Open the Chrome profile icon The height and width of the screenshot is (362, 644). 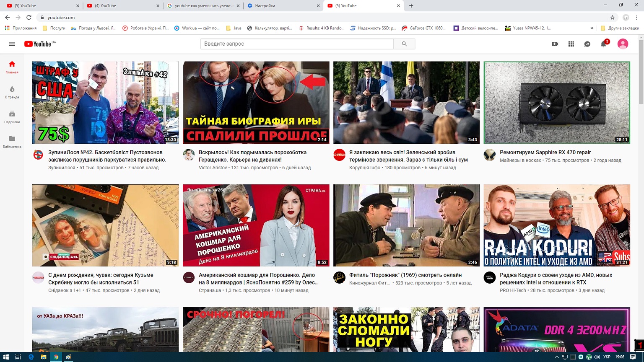pyautogui.click(x=626, y=18)
